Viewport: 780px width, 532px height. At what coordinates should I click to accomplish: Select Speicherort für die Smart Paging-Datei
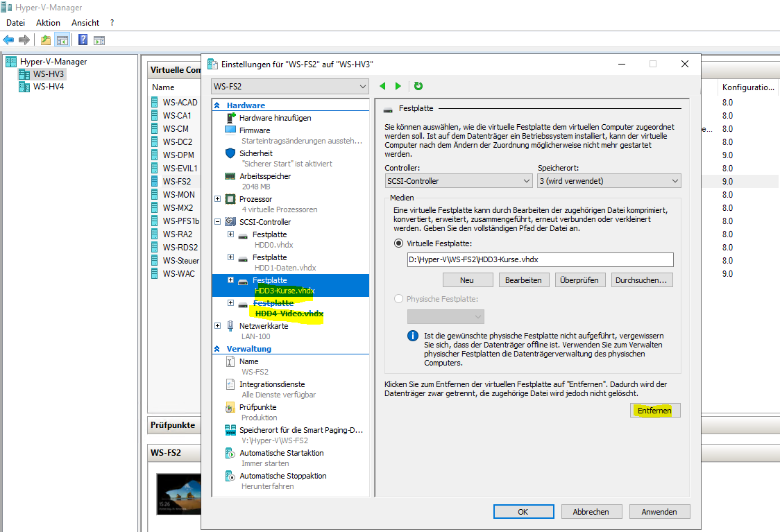(301, 430)
